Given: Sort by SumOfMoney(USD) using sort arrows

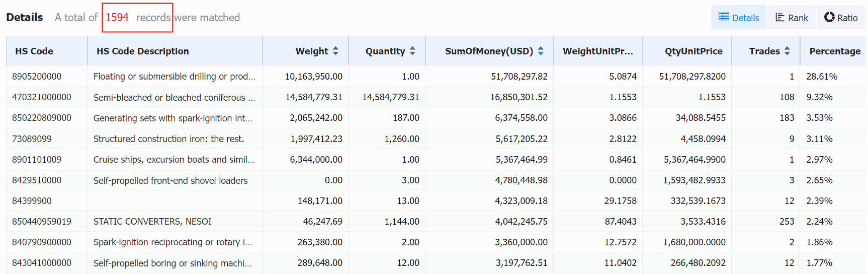Looking at the screenshot, I should pos(541,51).
